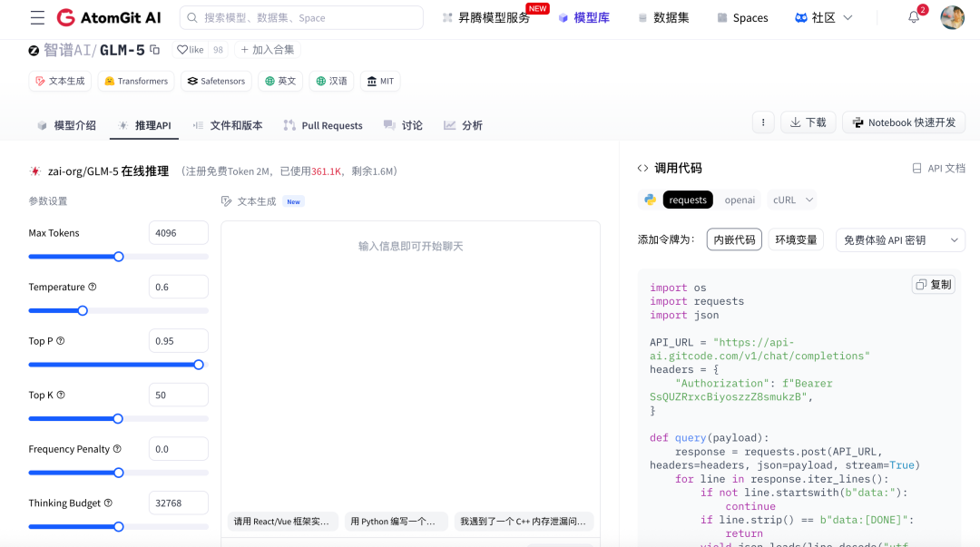Go to 模型库 in the navigation
Viewport: 980px width, 547px height.
pyautogui.click(x=583, y=17)
